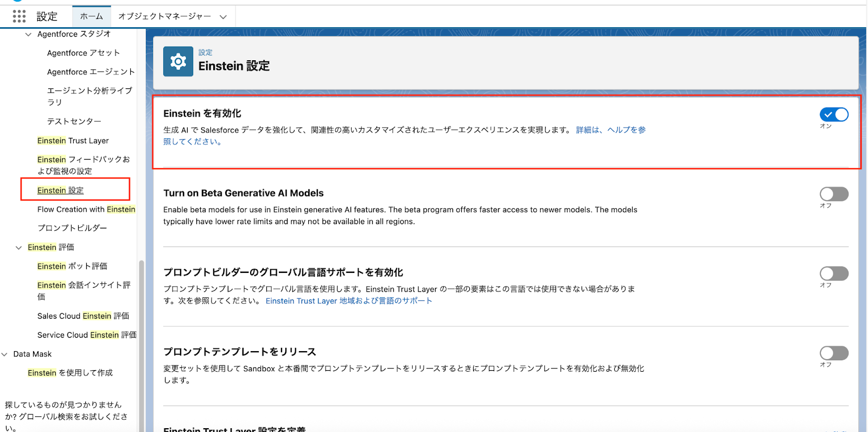Click the 設定 app name label
Screen dimensions: 868x432
[x=47, y=16]
